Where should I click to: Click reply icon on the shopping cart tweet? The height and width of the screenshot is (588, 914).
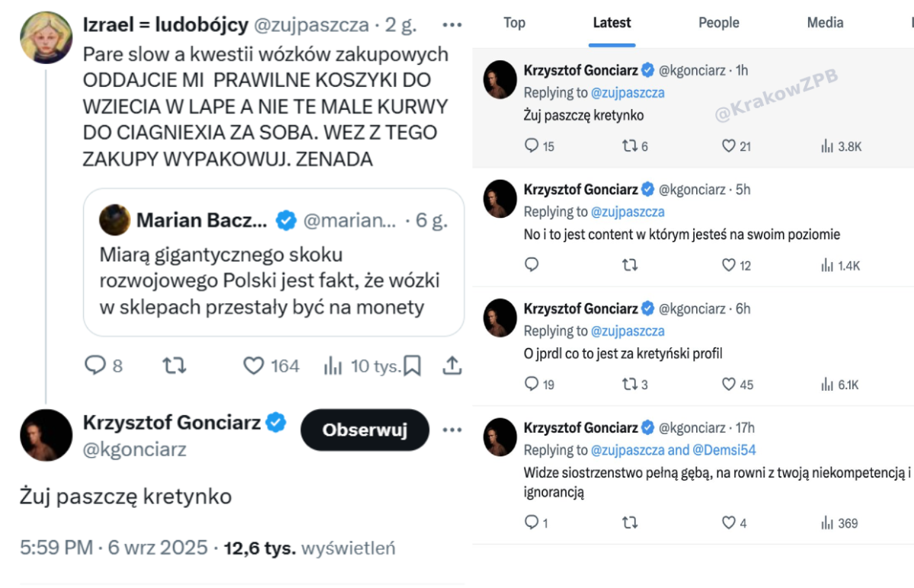pyautogui.click(x=95, y=366)
